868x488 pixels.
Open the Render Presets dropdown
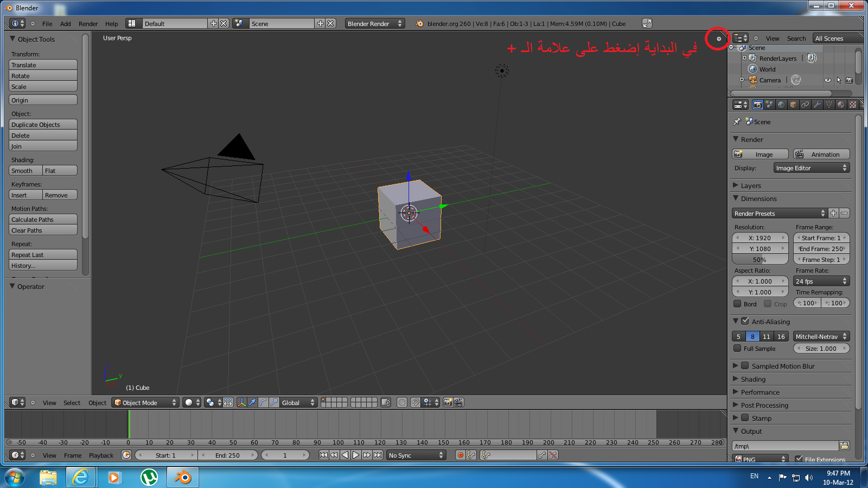[x=779, y=213]
